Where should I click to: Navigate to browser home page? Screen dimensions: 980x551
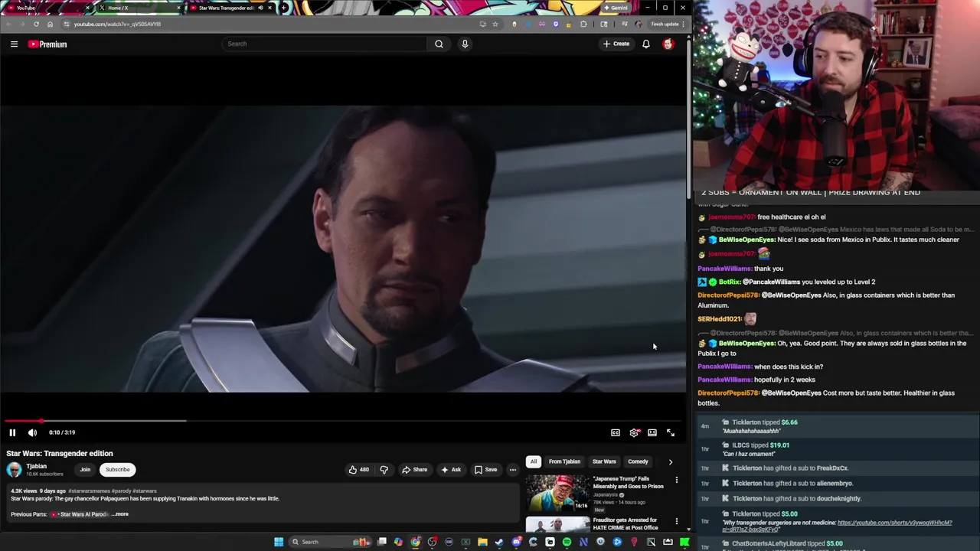click(x=51, y=24)
